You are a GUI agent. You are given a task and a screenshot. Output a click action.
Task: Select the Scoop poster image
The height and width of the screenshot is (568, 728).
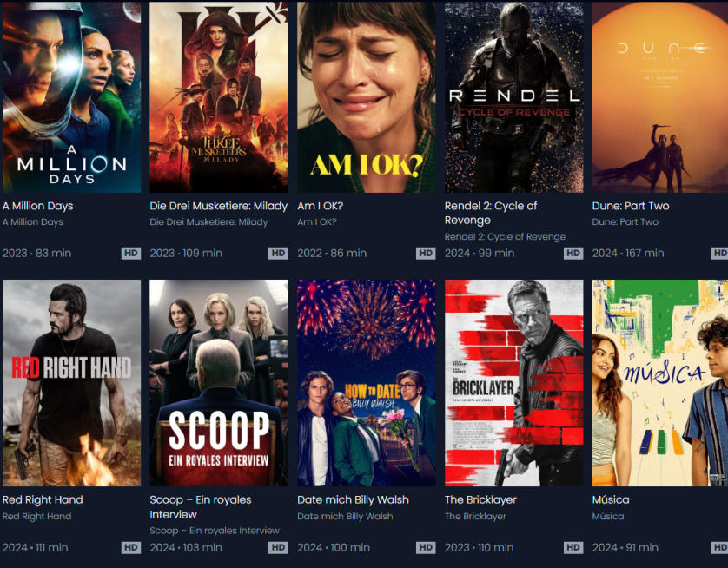pyautogui.click(x=219, y=383)
